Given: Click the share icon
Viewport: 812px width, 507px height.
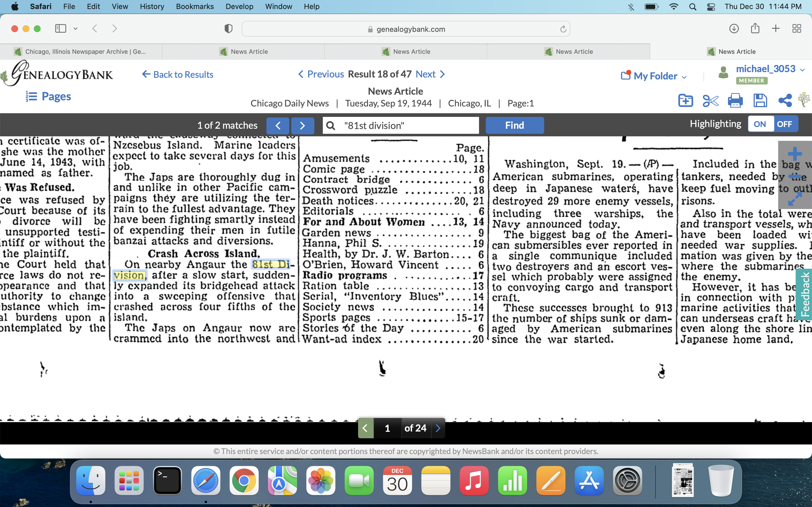Looking at the screenshot, I should (785, 101).
